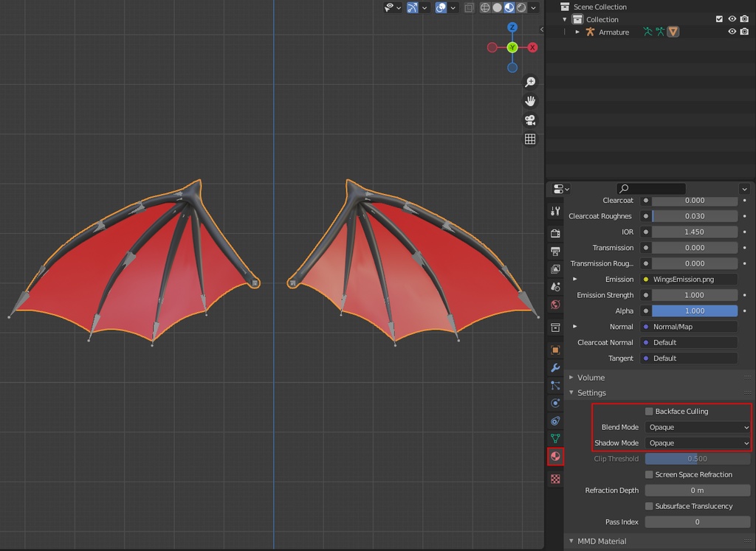Enable Wireframe viewport shading
Image resolution: width=756 pixels, height=551 pixels.
pos(486,7)
